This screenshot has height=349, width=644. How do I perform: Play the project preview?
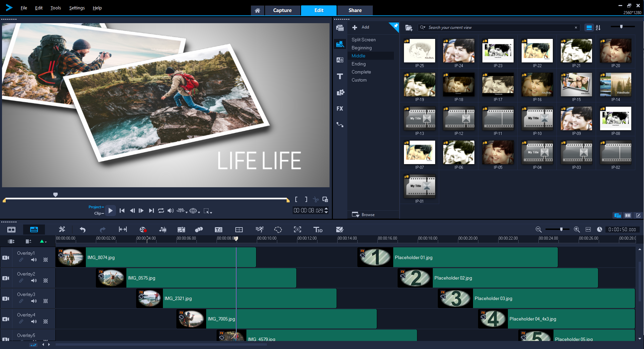tap(111, 210)
